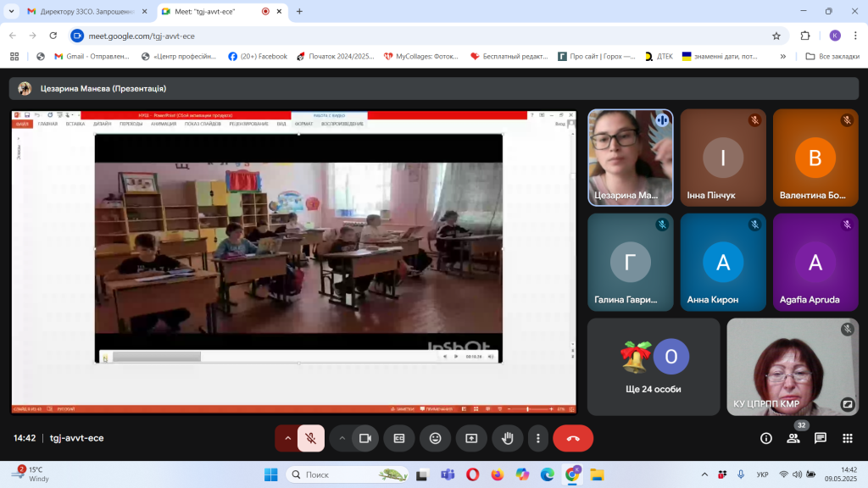This screenshot has width=868, height=488.
Task: View site information icon in address bar
Action: click(77, 36)
